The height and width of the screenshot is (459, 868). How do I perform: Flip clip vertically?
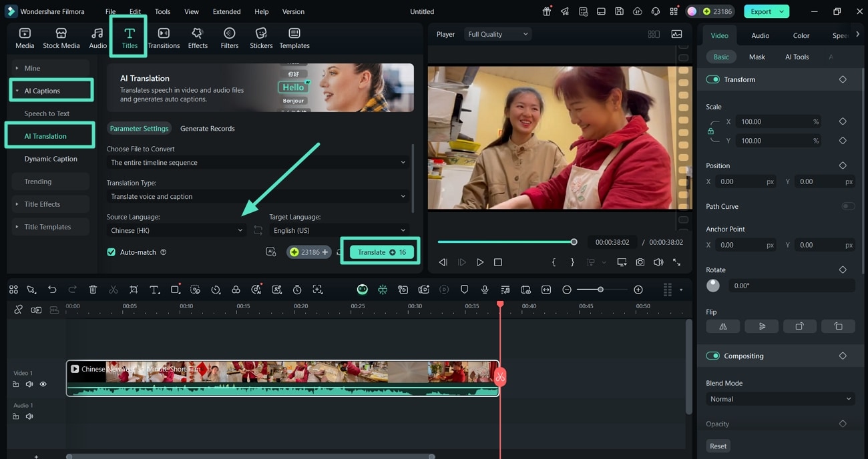(762, 326)
